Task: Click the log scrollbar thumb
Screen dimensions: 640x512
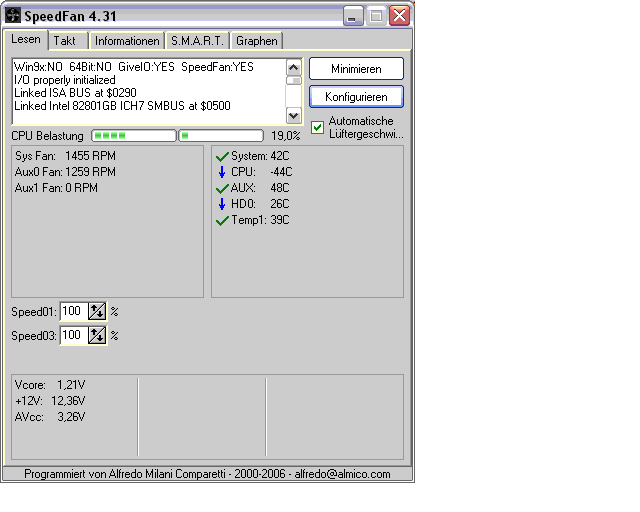Action: (294, 80)
